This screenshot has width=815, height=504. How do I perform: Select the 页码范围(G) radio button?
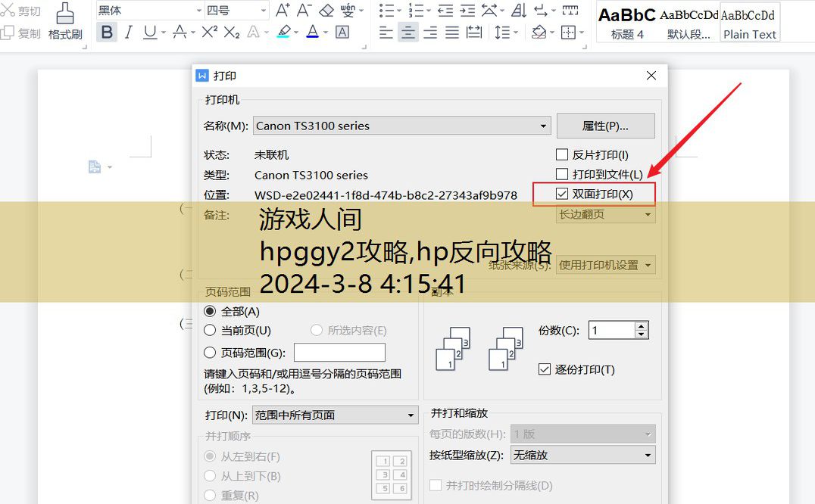pyautogui.click(x=210, y=353)
